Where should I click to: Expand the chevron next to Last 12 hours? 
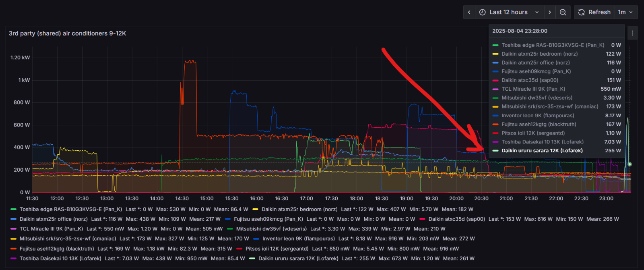coord(537,12)
